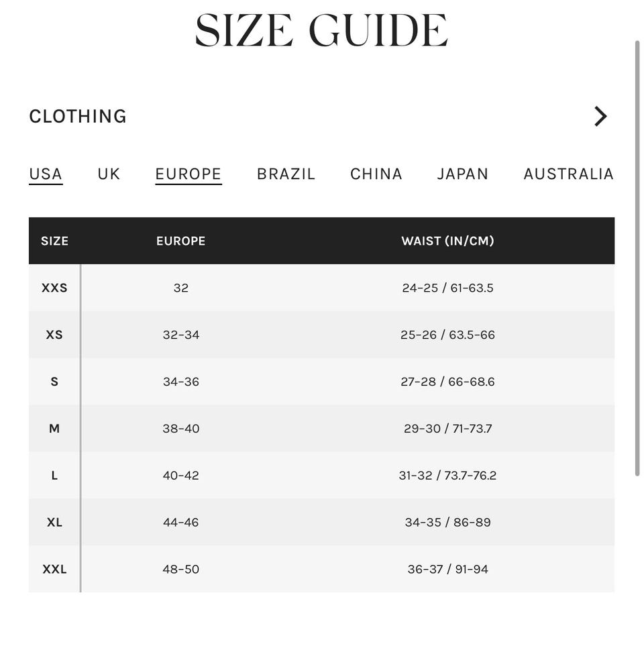Select the XL size row label
644x650 pixels.
tap(54, 522)
